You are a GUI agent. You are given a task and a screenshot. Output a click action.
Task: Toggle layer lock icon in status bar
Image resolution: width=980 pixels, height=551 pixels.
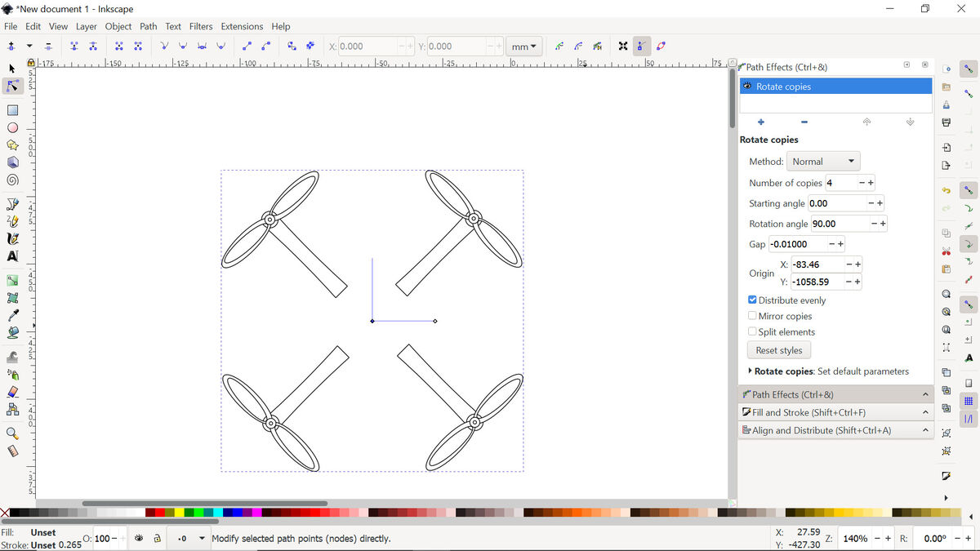pyautogui.click(x=157, y=539)
